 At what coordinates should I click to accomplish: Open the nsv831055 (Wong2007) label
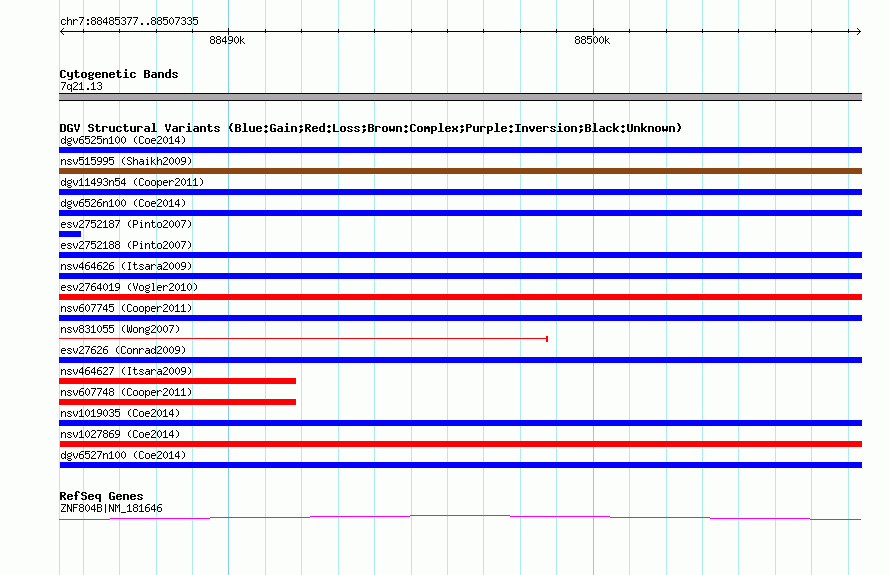[x=120, y=329]
